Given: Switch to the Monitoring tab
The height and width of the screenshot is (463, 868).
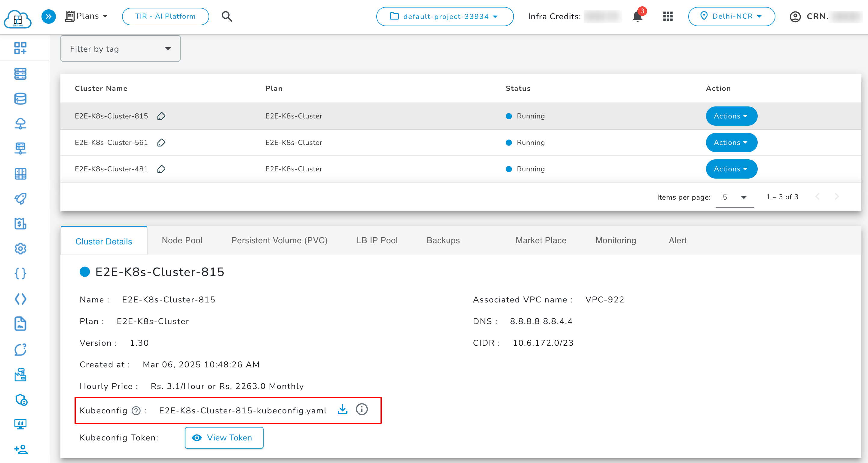Looking at the screenshot, I should 616,240.
